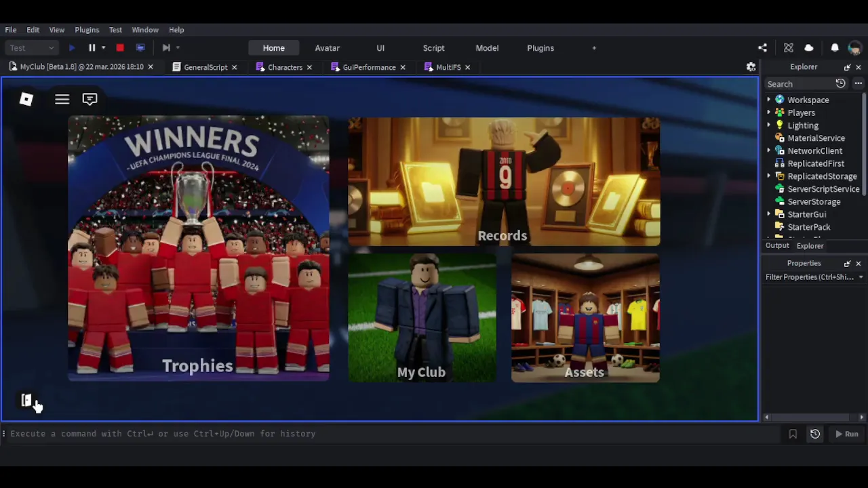The image size is (868, 488).
Task: Add a ribbon tab with the plus button
Action: point(594,48)
